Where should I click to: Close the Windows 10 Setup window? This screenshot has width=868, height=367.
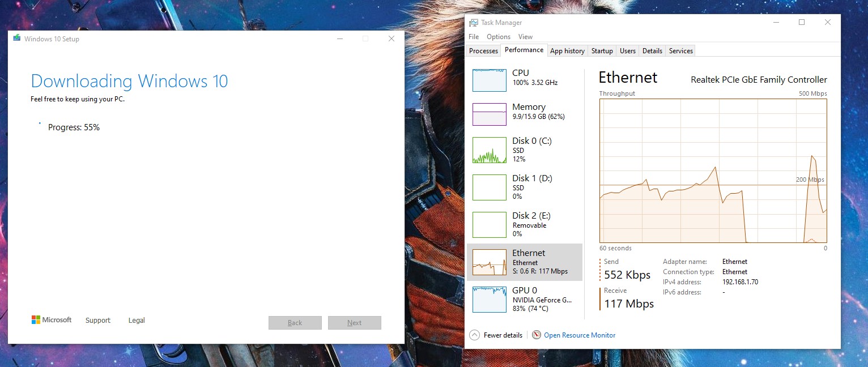coord(392,39)
